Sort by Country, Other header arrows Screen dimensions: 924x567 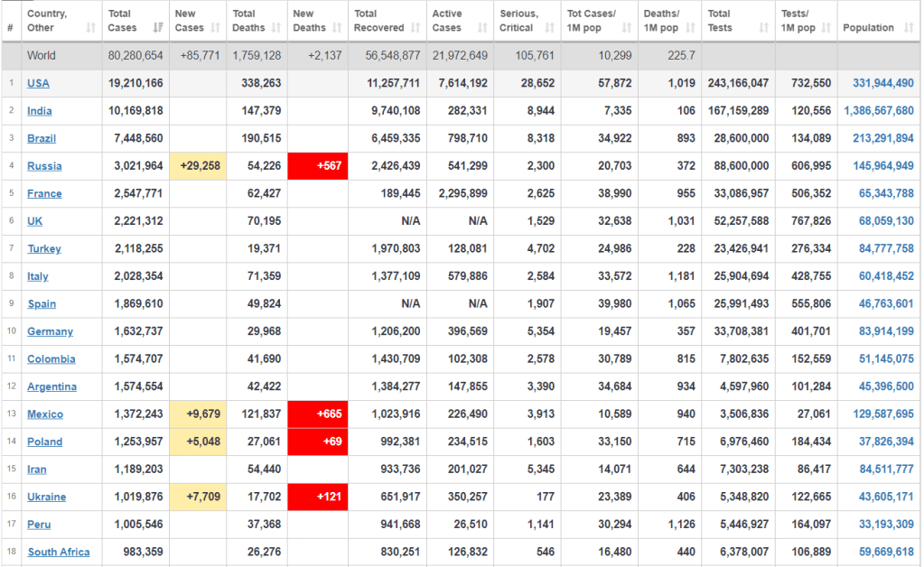tap(91, 28)
